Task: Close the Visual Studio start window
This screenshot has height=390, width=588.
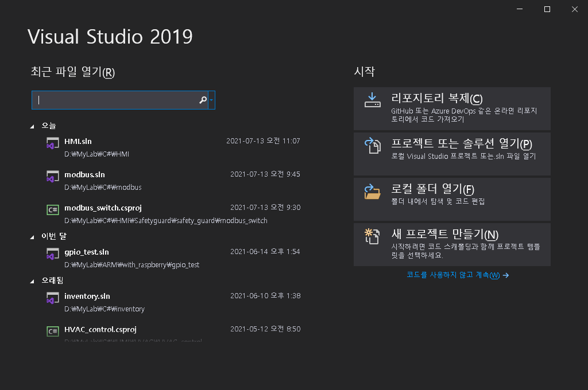Action: (x=574, y=9)
